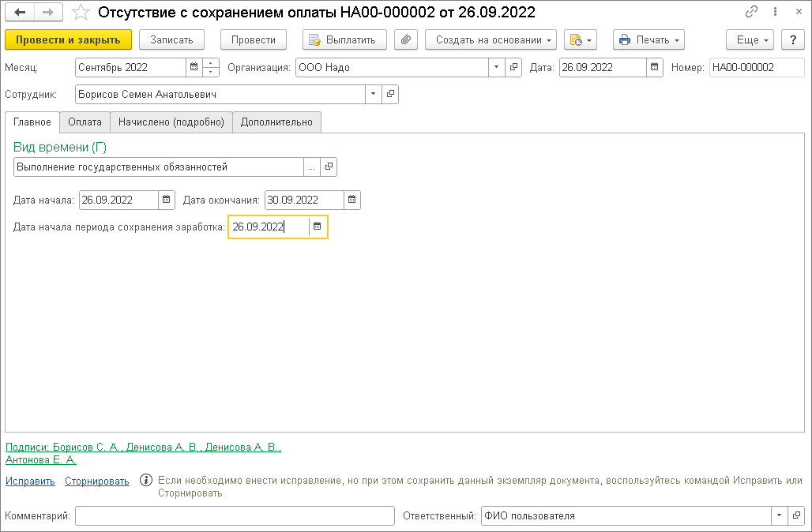Screen dimensions: 812x532
Task: Copy document link via chain icon
Action: pos(752,13)
